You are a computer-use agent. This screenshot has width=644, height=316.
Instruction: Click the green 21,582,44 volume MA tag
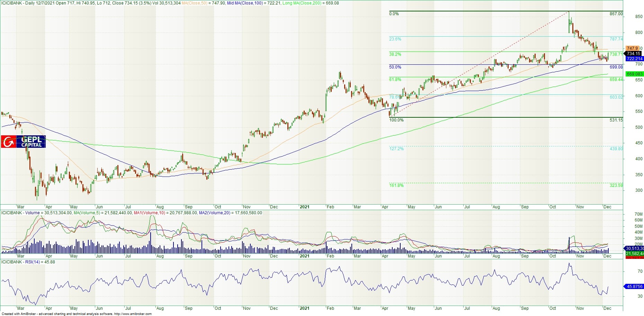point(634,254)
